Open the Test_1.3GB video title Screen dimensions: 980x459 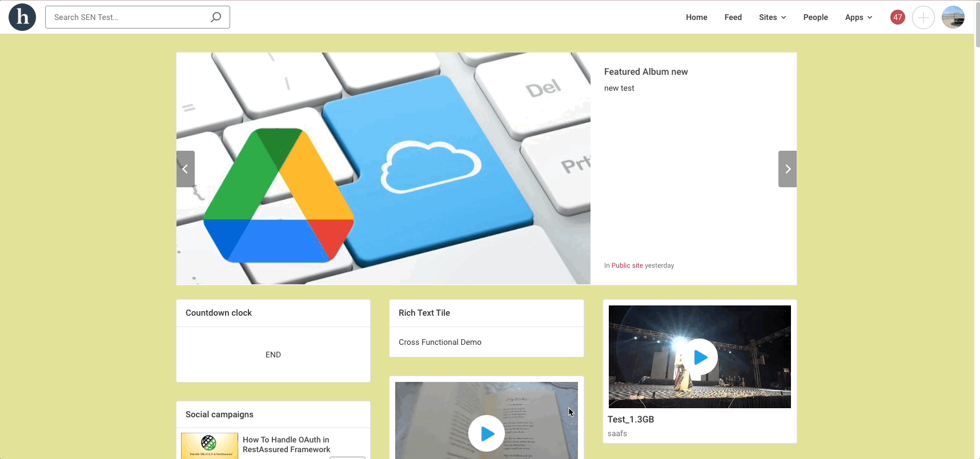click(x=630, y=419)
